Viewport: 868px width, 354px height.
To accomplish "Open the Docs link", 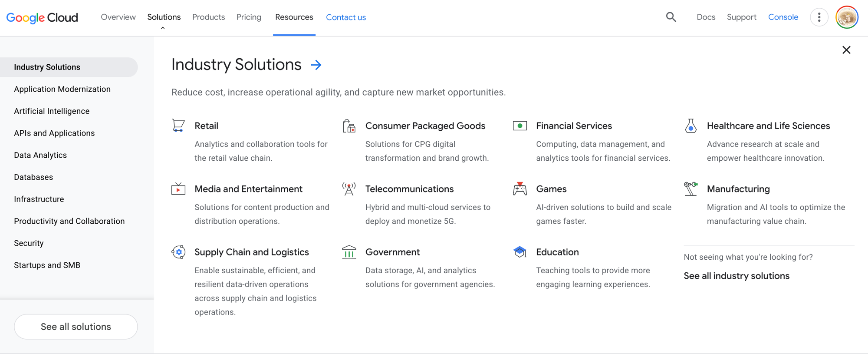I will point(706,17).
